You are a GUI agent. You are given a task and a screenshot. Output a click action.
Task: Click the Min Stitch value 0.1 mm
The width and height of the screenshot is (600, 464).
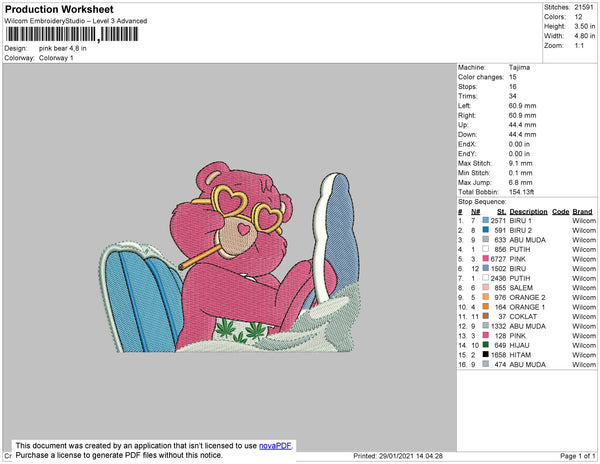[520, 173]
